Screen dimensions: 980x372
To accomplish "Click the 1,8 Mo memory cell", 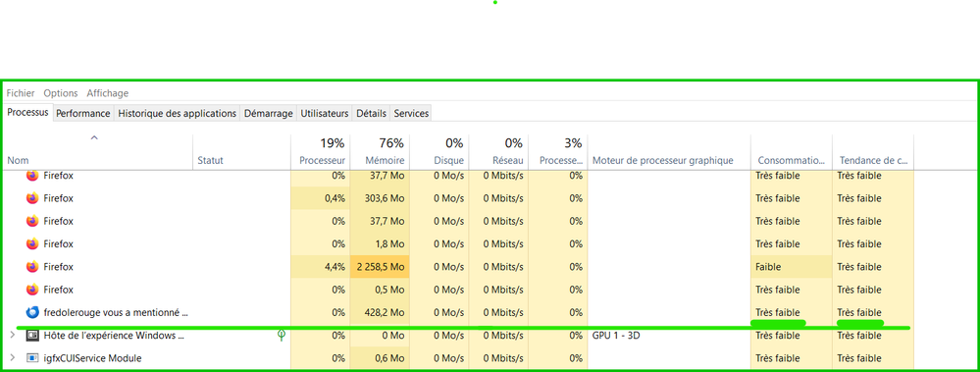I will point(380,243).
